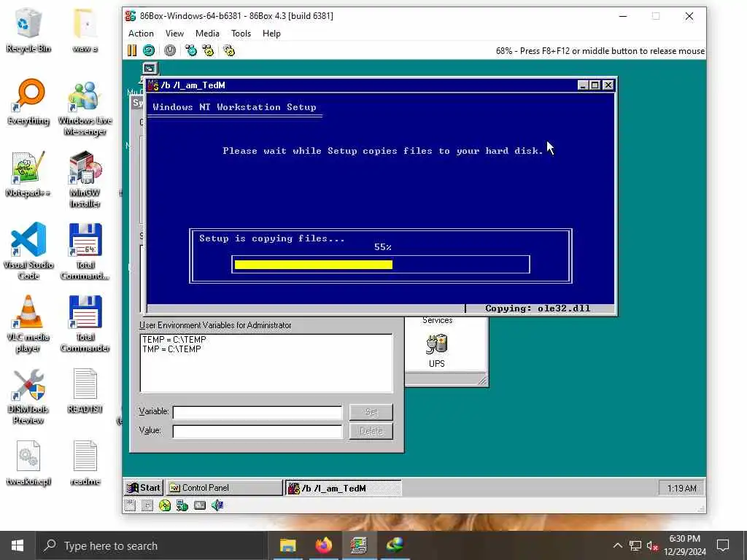This screenshot has width=747, height=560.
Task: Click the gray hard disk status icon
Action: coord(200,505)
